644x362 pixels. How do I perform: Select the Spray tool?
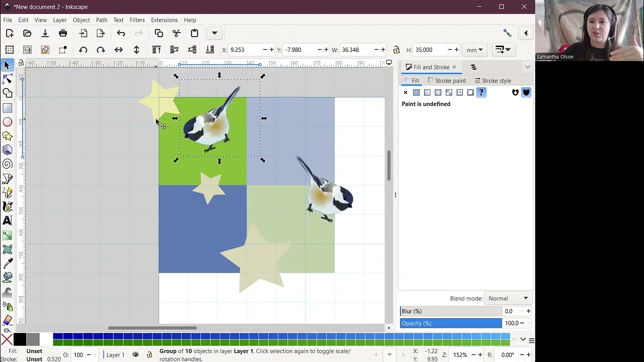tap(7, 306)
